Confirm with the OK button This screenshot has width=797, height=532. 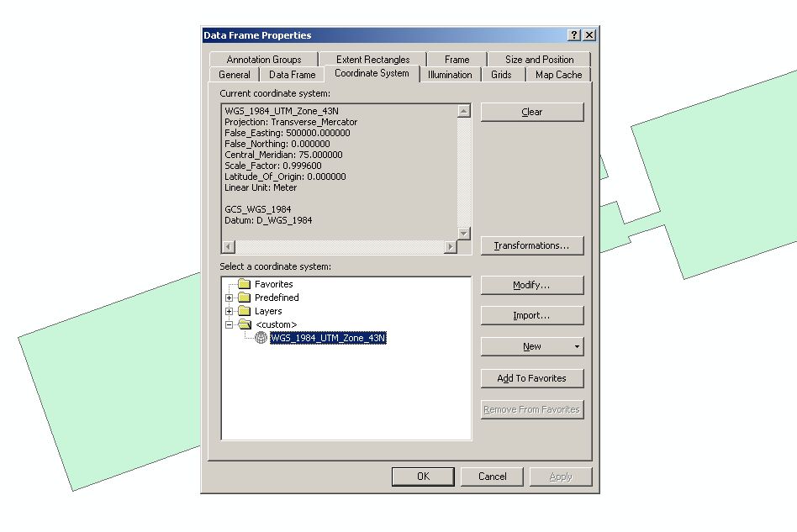pyautogui.click(x=423, y=477)
